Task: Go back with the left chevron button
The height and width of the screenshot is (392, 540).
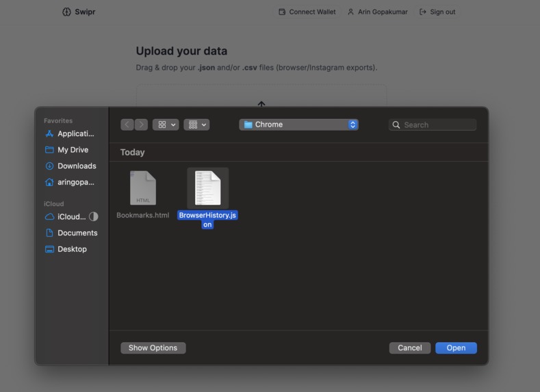Action: click(x=127, y=125)
